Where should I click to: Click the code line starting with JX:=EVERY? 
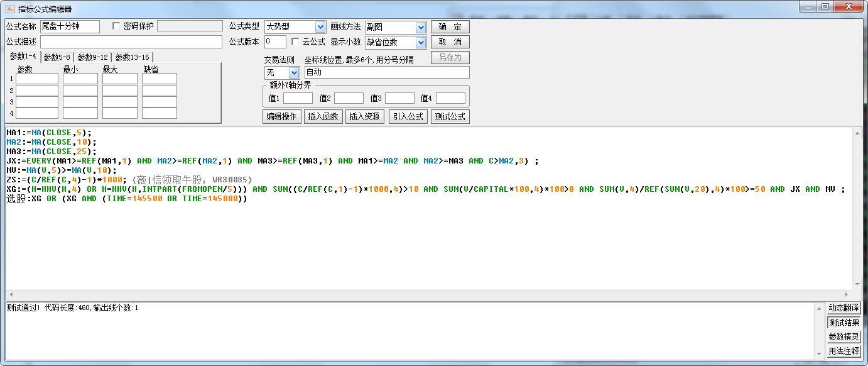point(273,161)
